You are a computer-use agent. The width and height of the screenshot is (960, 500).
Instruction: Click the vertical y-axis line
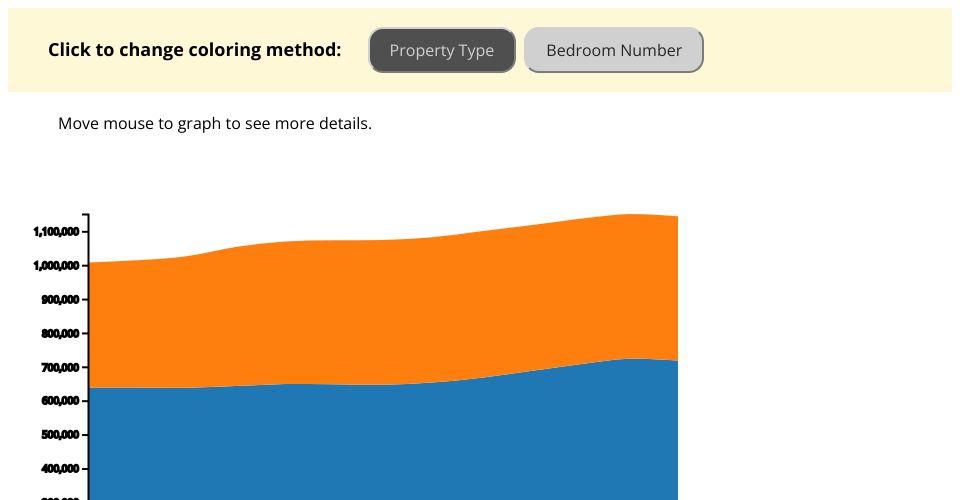click(89, 350)
